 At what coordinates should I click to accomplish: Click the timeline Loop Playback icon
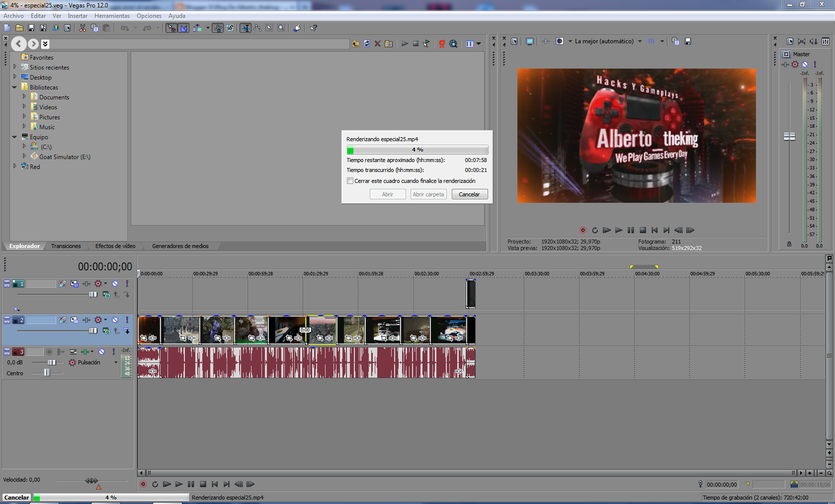pos(155,484)
